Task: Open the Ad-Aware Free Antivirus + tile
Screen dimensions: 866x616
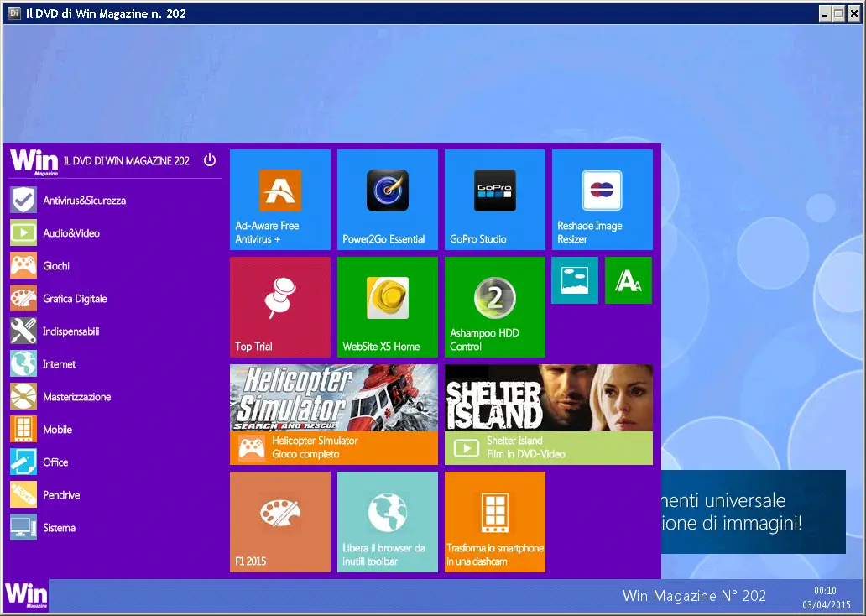Action: (x=280, y=200)
